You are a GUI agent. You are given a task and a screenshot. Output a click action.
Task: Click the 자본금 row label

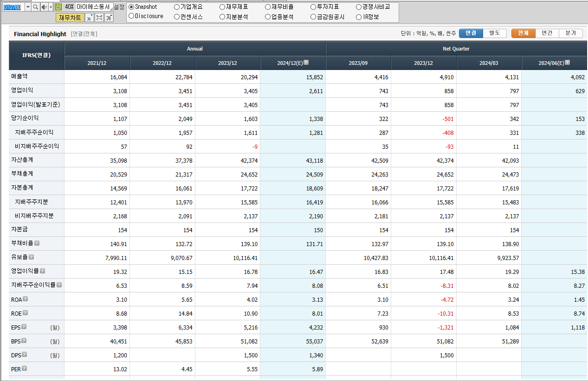coord(19,229)
